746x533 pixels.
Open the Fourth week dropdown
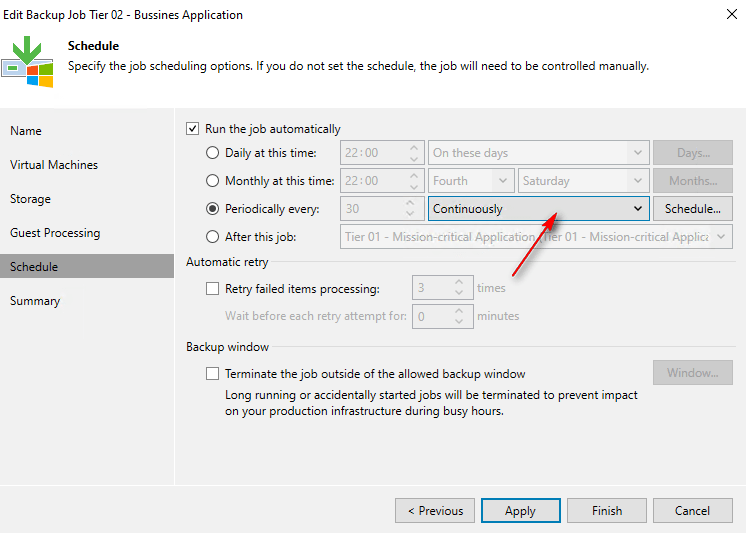(x=471, y=181)
